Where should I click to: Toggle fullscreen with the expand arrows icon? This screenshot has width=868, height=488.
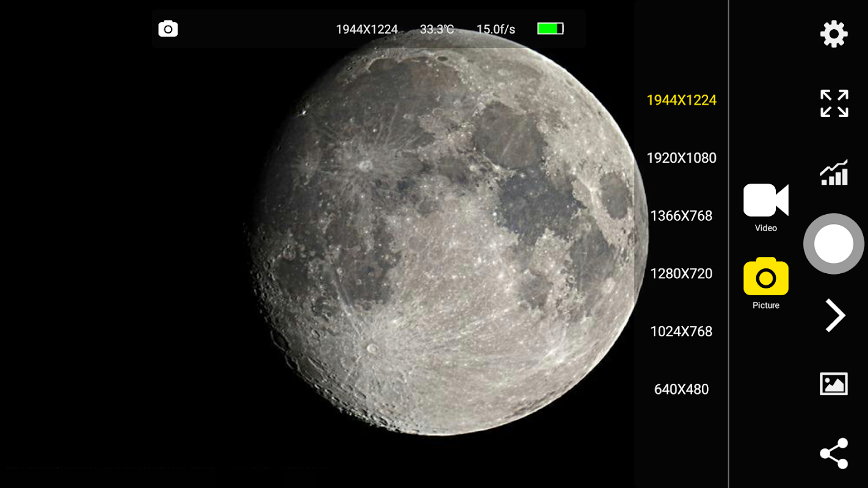(x=834, y=103)
